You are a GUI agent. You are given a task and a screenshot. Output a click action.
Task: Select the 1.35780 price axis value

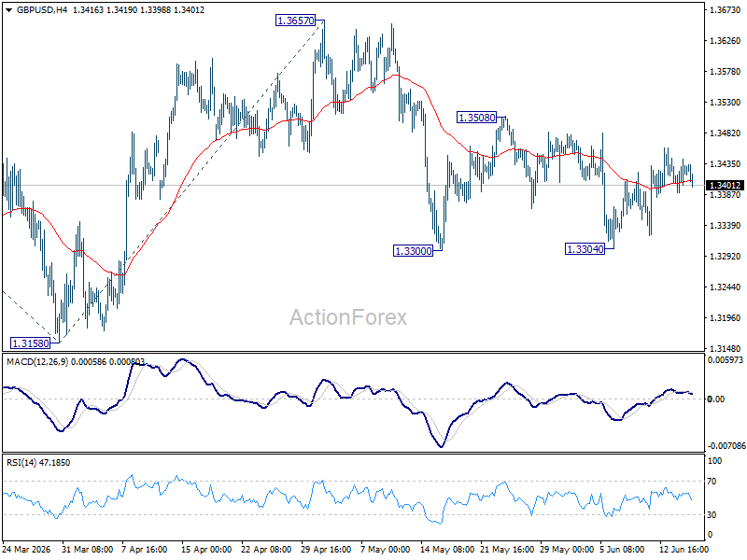click(726, 72)
